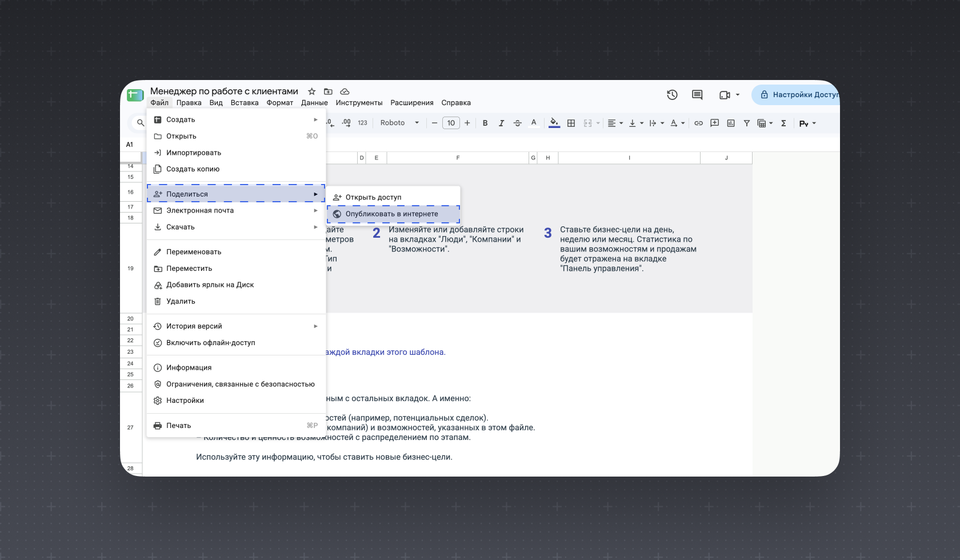Click the insert link icon
Screen dimensions: 960x560
coord(698,123)
